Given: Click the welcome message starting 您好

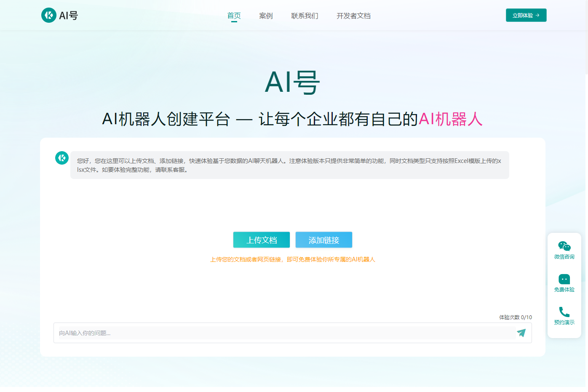Looking at the screenshot, I should coord(290,165).
